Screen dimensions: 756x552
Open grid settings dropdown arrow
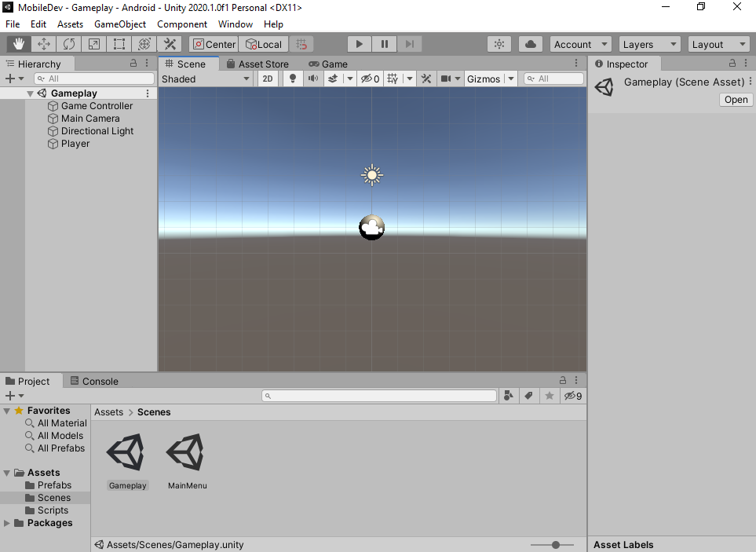(410, 79)
